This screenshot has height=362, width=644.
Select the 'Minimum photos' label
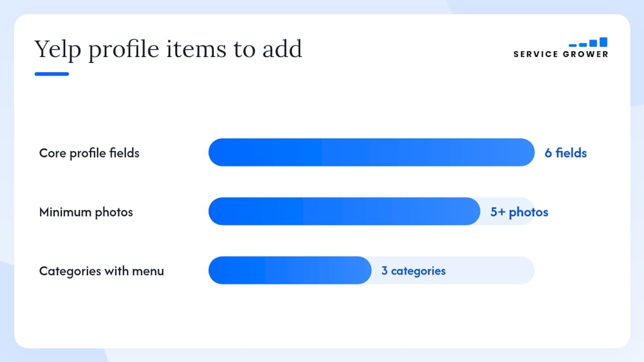pyautogui.click(x=86, y=212)
